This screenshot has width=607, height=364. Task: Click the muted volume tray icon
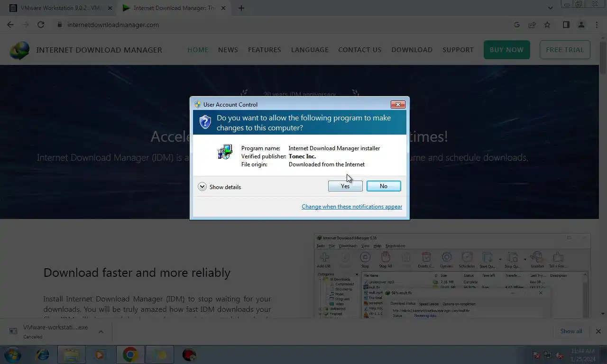559,355
